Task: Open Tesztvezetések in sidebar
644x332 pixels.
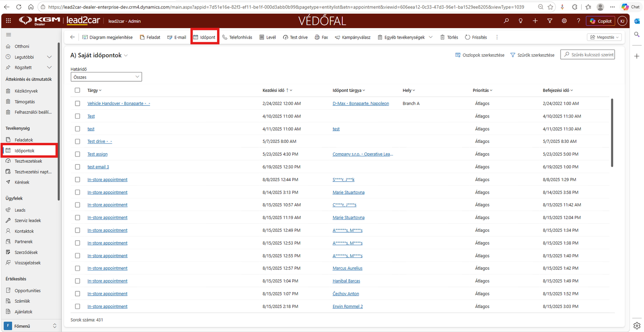Action: coord(28,161)
